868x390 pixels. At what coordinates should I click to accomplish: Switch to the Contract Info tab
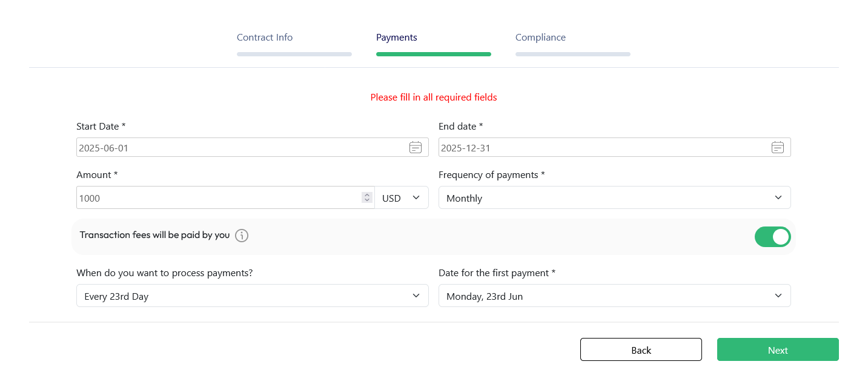point(265,38)
